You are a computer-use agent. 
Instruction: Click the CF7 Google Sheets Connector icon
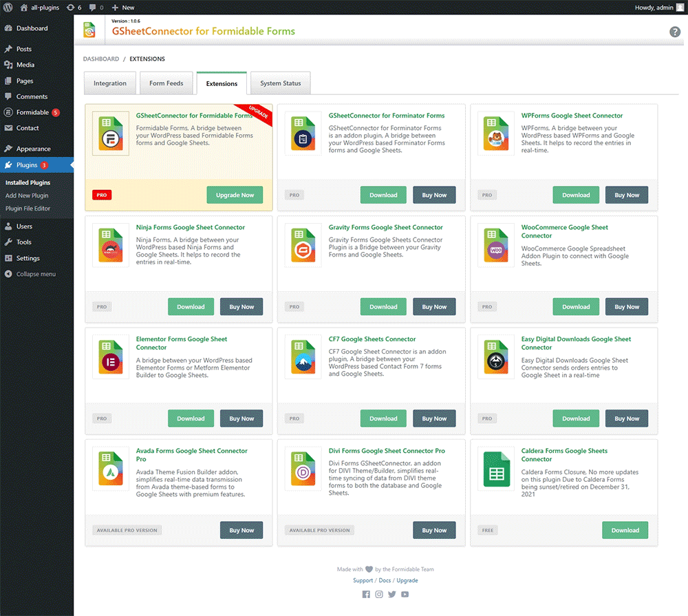303,357
